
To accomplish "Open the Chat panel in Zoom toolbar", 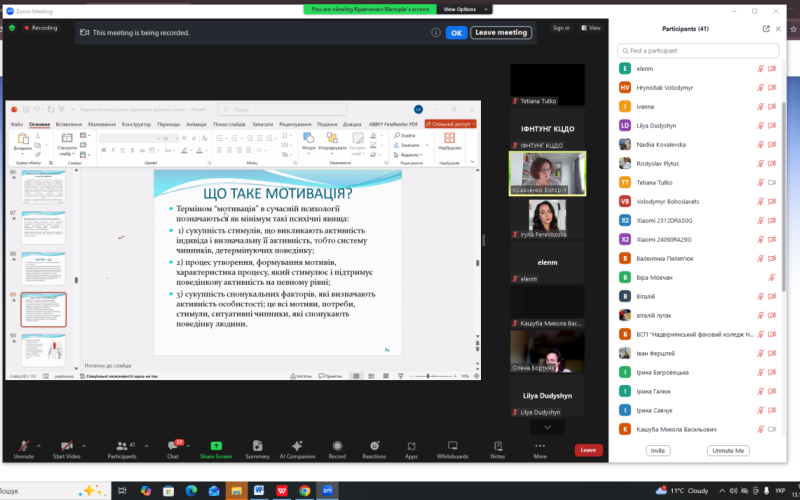I will tap(173, 449).
